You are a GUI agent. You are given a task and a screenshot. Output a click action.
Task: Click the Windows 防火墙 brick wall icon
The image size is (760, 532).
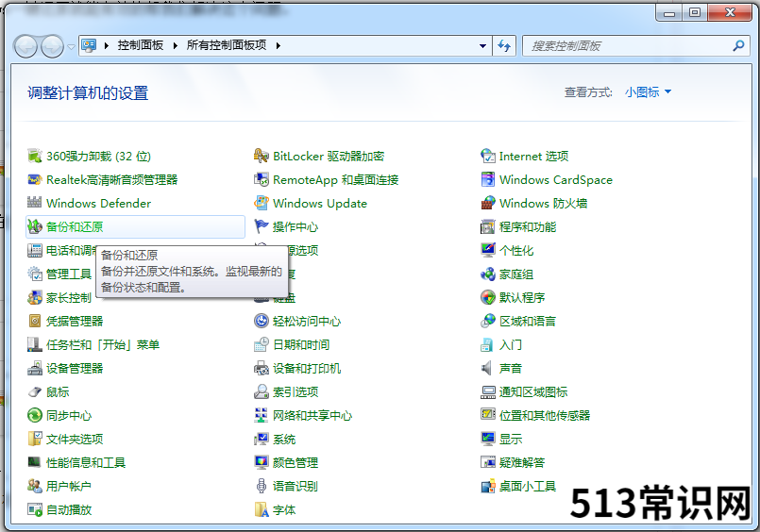tap(487, 203)
